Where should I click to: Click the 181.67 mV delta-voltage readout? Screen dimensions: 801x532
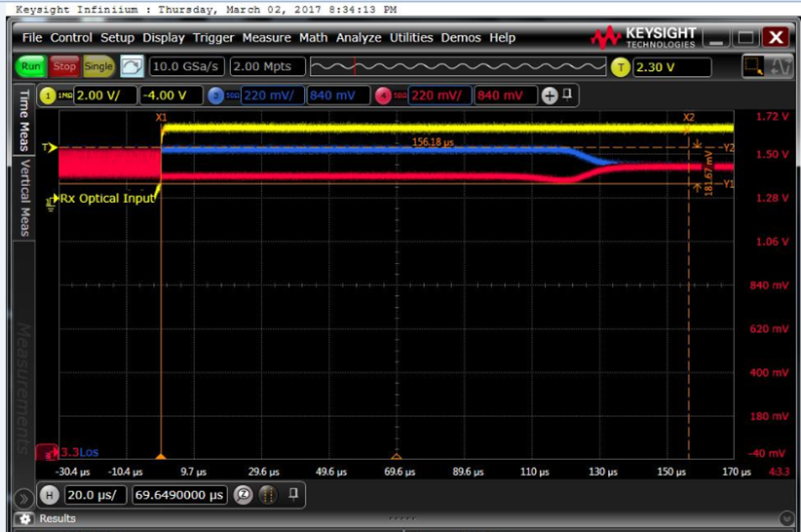pyautogui.click(x=708, y=172)
